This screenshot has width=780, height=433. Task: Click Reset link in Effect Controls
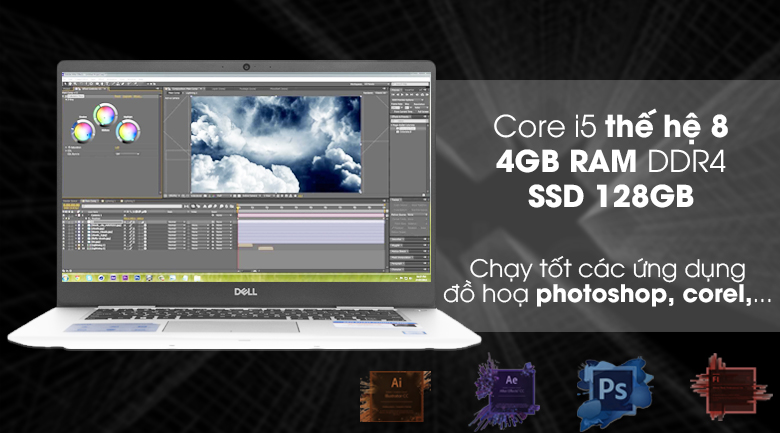coord(118,97)
